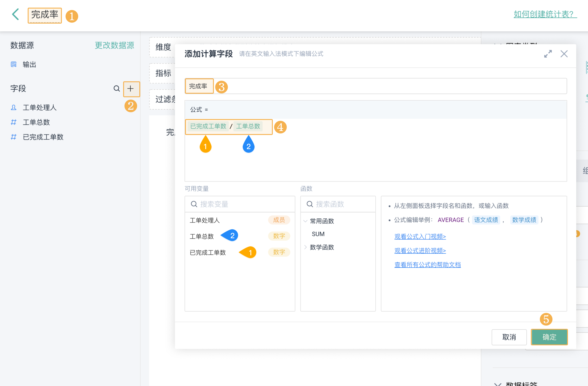Click the 工单处理人 member icon in the fields list
The image size is (588, 386).
click(14, 107)
